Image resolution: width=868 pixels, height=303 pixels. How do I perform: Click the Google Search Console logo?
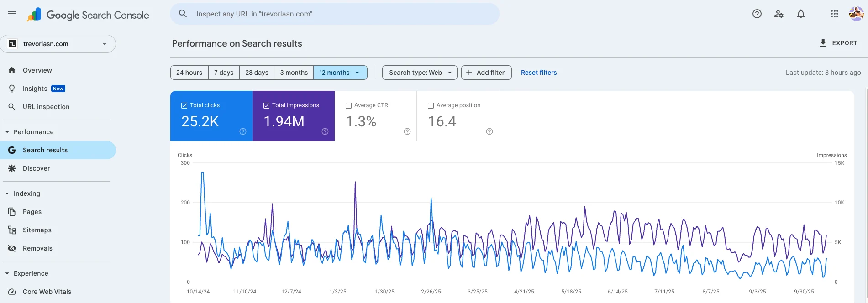pyautogui.click(x=88, y=15)
